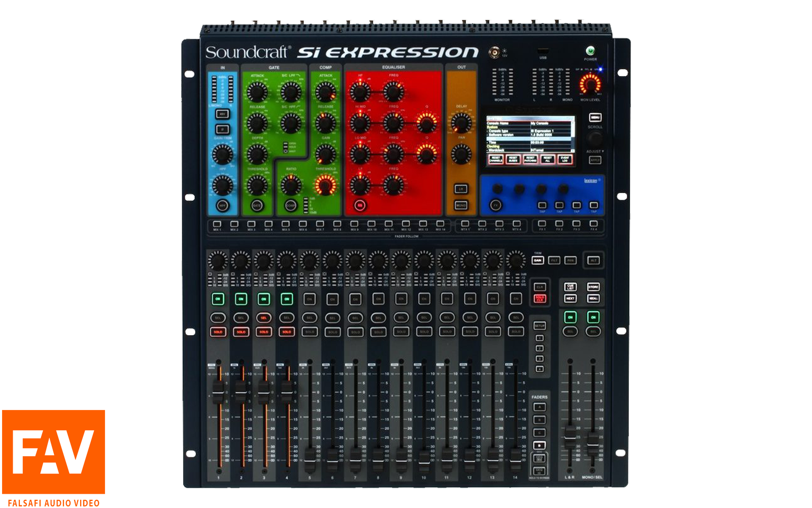Tap RESET PATCHING on the touchscreen
The height and width of the screenshot is (508, 812).
[x=530, y=159]
